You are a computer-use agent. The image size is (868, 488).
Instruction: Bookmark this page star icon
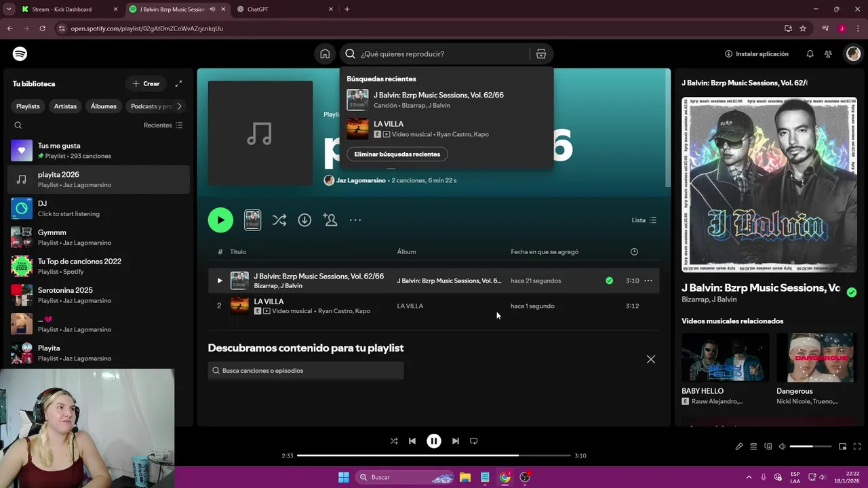(803, 28)
